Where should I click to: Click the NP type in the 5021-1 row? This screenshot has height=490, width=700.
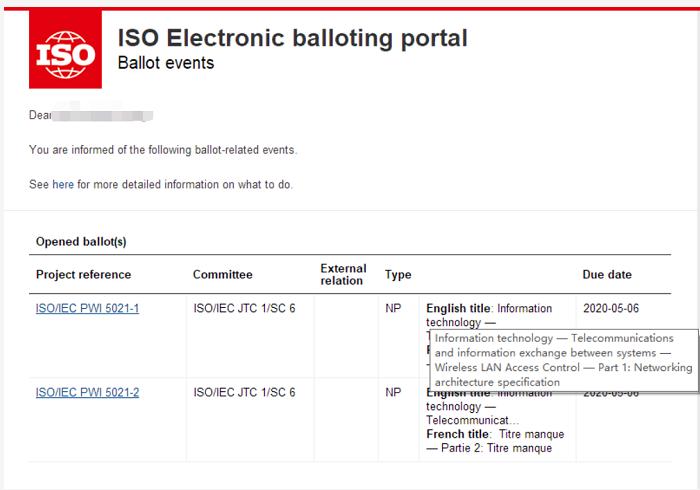393,308
